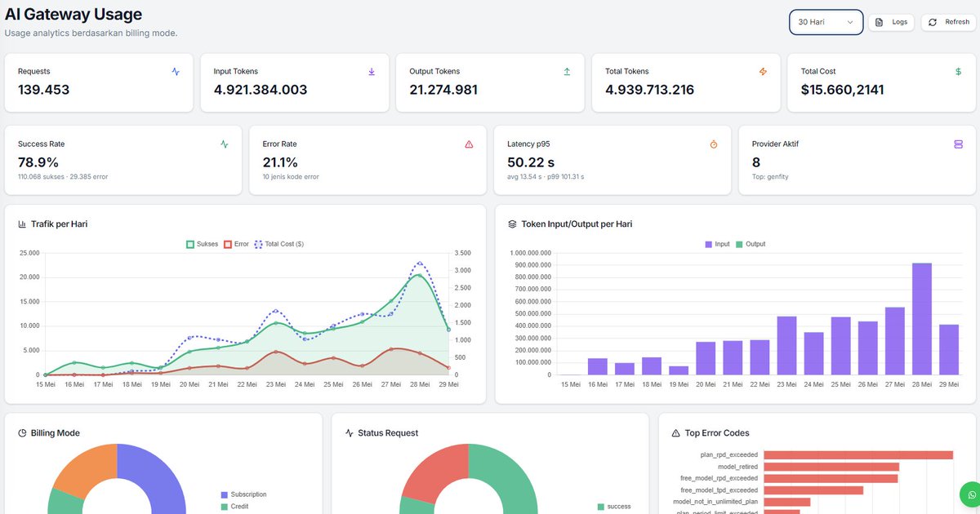Viewport: 980px width, 514px height.
Task: Click the model_not_in_unlimited_plan error bar
Action: click(x=786, y=502)
